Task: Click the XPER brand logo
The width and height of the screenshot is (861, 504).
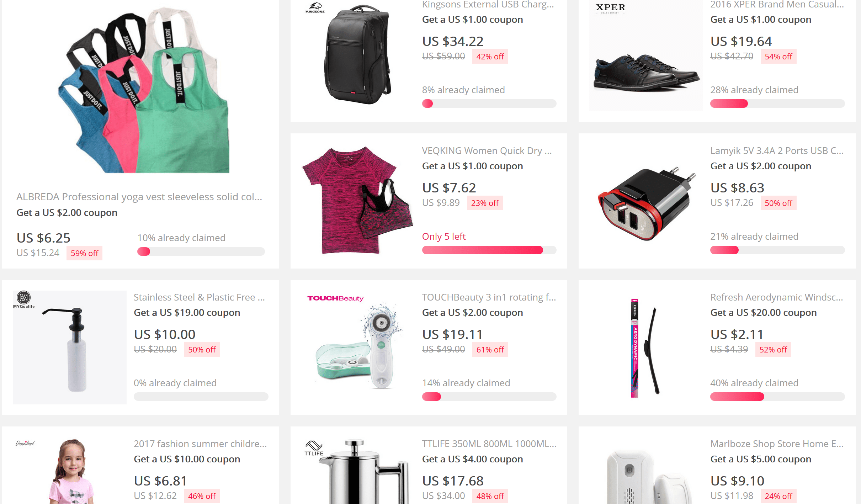Action: click(610, 8)
